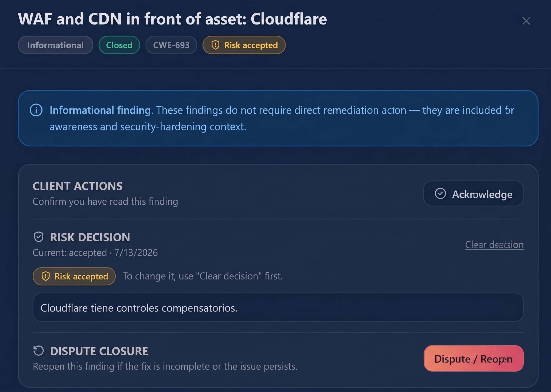This screenshot has height=392, width=551.
Task: Click the Client Actions section heading
Action: coord(78,186)
